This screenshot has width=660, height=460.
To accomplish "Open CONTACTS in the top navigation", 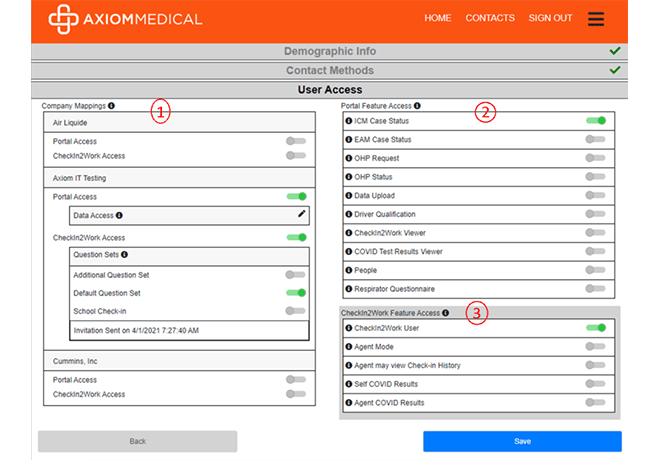I will (490, 18).
